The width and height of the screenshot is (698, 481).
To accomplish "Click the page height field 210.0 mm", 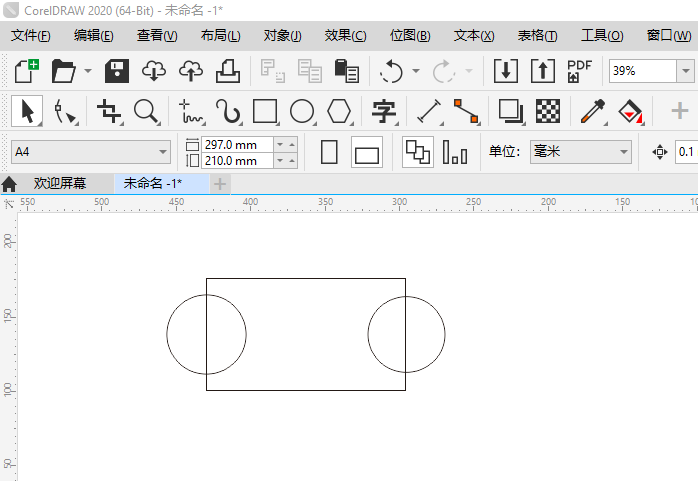I will (237, 160).
